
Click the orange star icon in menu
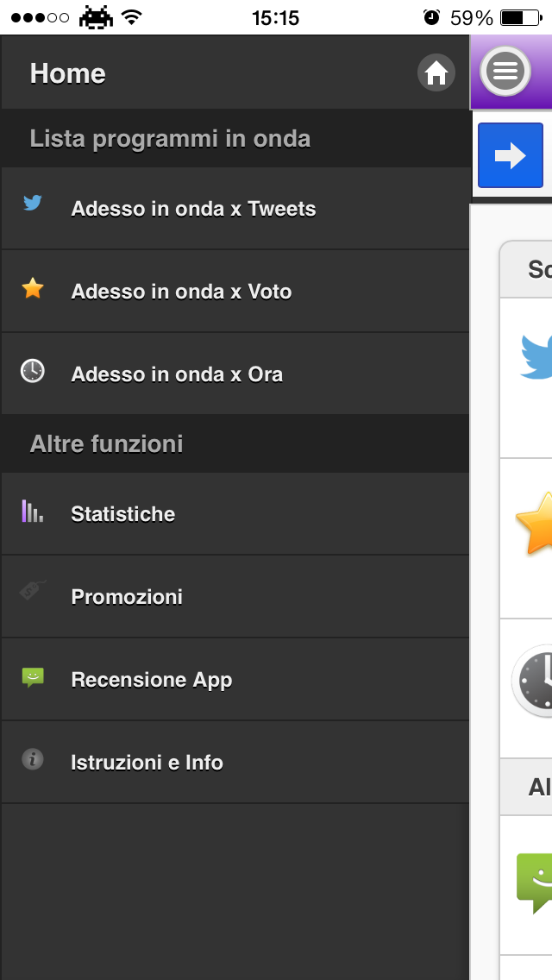click(x=33, y=288)
